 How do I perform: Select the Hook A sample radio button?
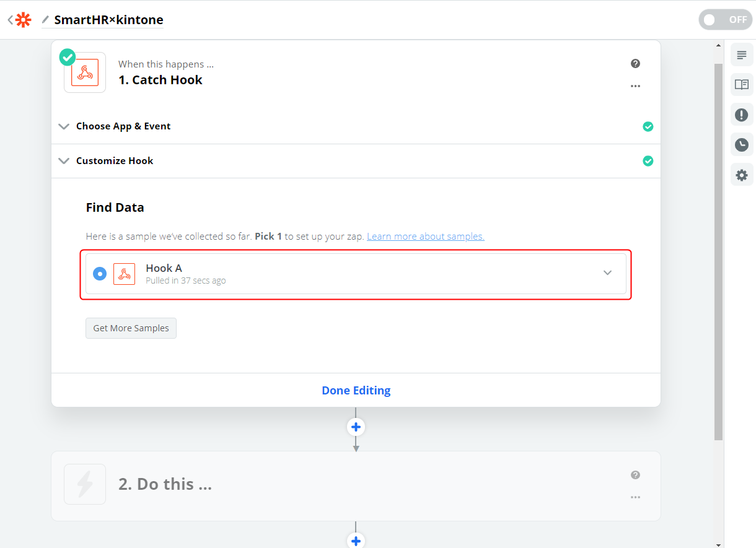click(x=100, y=274)
